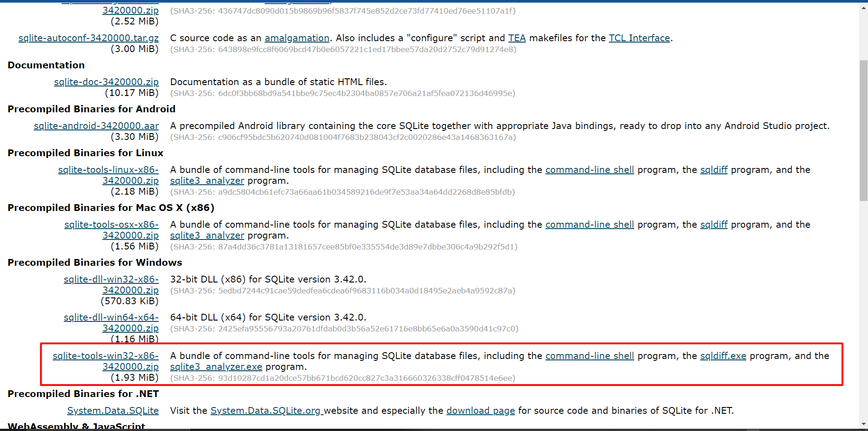The height and width of the screenshot is (431, 868).
Task: Open the sqldiff program link under Linux binaries
Action: coord(714,170)
